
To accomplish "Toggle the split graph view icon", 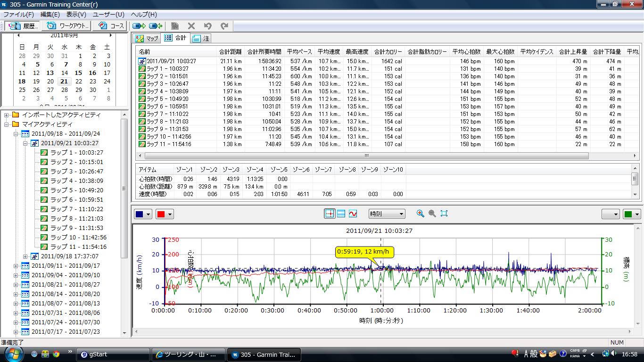I will (341, 214).
